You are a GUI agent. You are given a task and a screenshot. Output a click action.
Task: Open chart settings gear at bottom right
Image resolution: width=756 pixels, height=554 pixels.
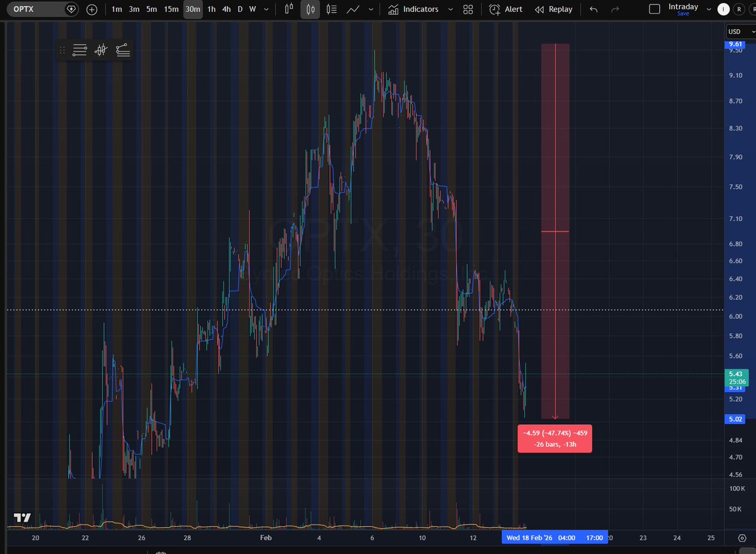tap(743, 538)
